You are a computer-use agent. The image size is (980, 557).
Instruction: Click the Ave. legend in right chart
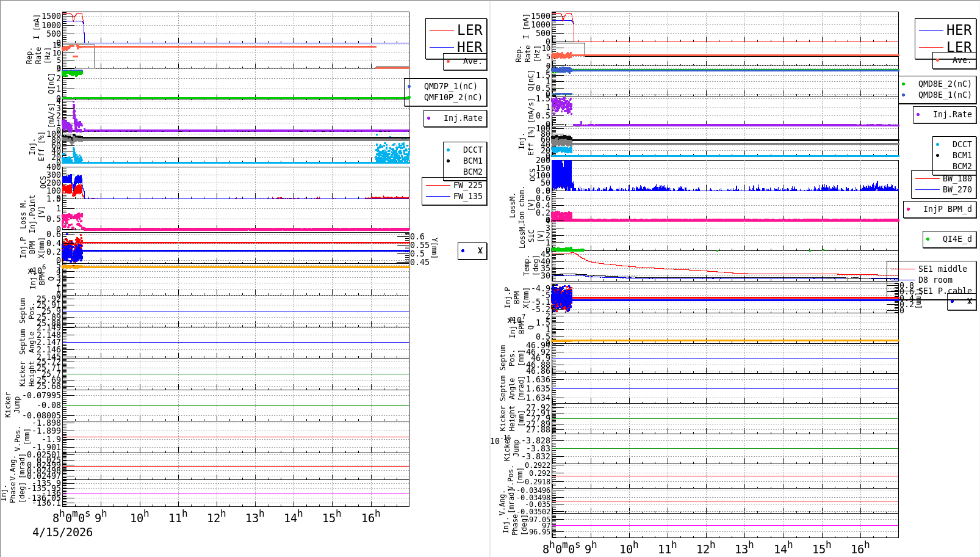961,60
